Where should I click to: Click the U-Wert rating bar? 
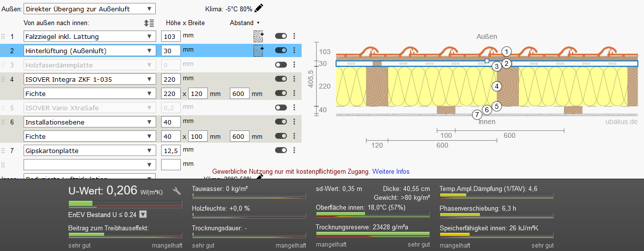click(x=125, y=203)
